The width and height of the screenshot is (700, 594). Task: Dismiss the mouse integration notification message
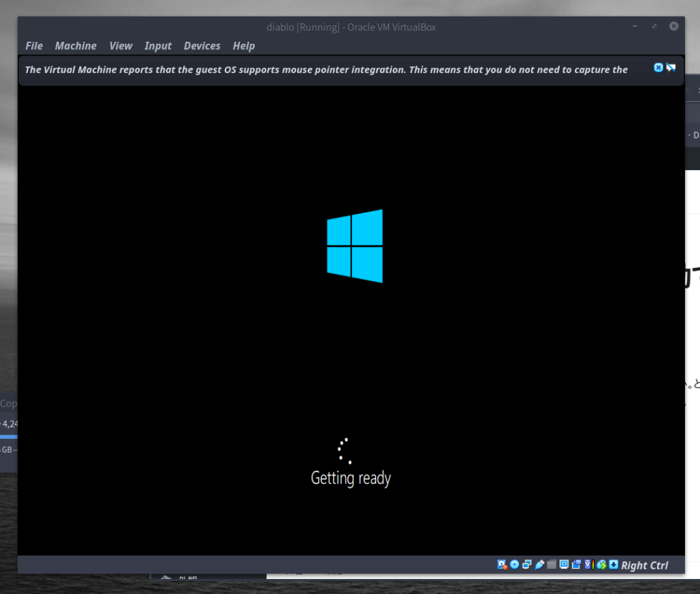(x=658, y=67)
